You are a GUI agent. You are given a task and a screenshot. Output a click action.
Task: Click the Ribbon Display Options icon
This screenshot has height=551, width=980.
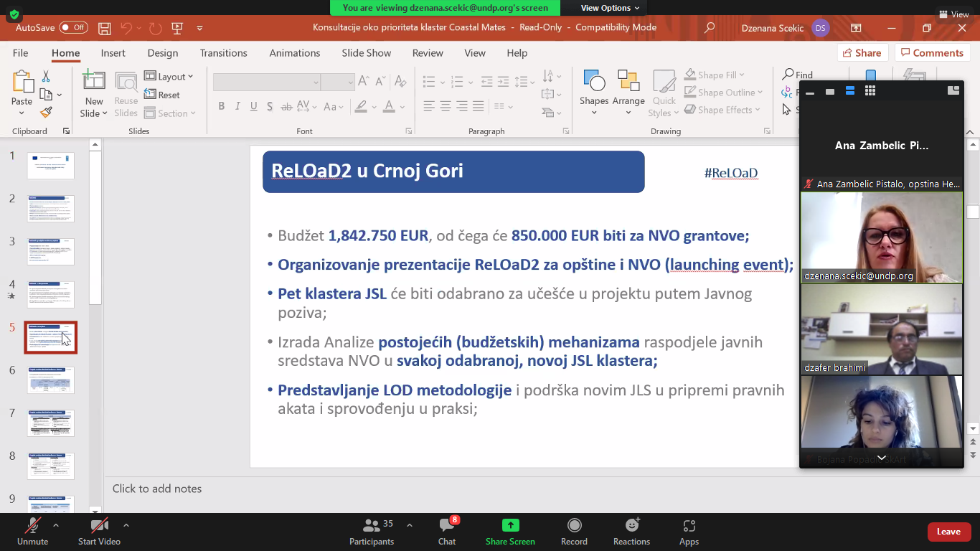click(x=856, y=28)
